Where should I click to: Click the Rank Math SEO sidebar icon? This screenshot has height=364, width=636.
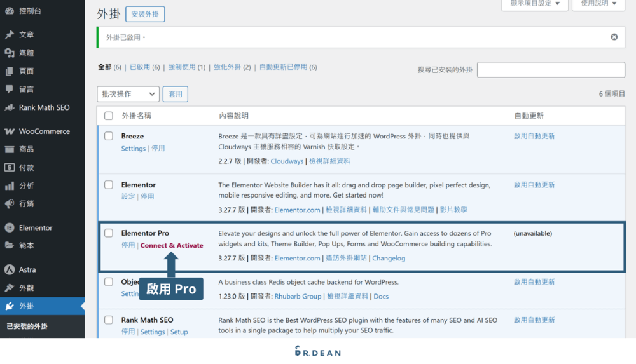point(10,108)
